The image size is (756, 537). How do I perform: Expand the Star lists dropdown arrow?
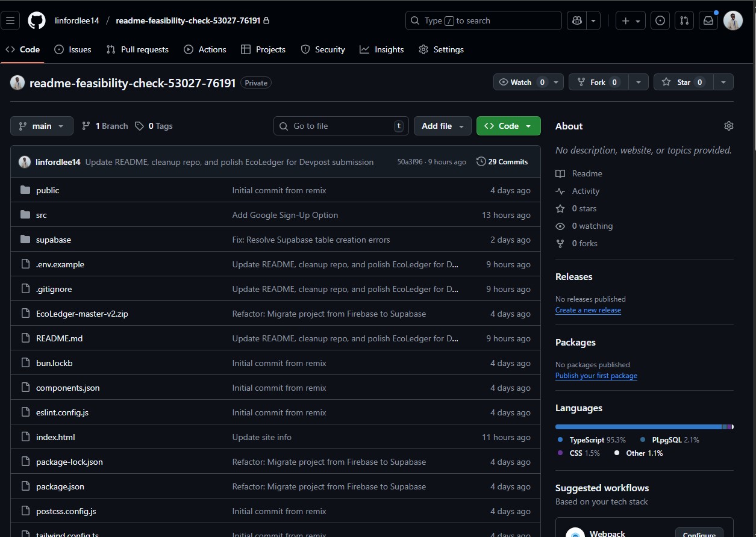(723, 82)
